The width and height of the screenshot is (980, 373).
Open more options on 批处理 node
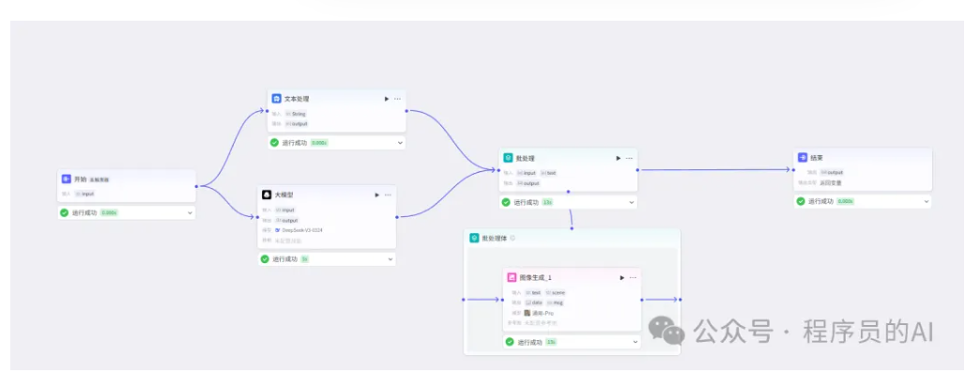click(x=629, y=159)
